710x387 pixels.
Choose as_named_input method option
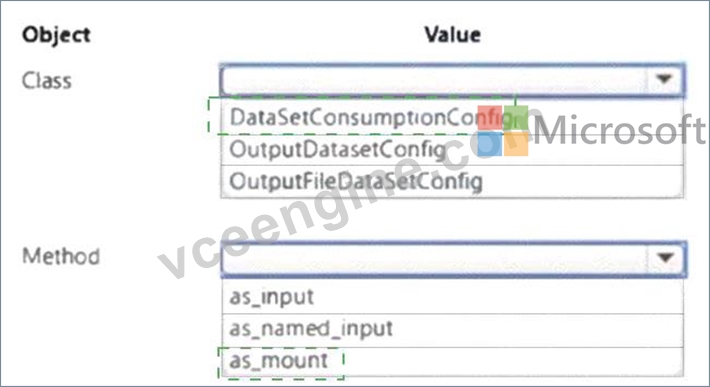[x=452, y=329]
